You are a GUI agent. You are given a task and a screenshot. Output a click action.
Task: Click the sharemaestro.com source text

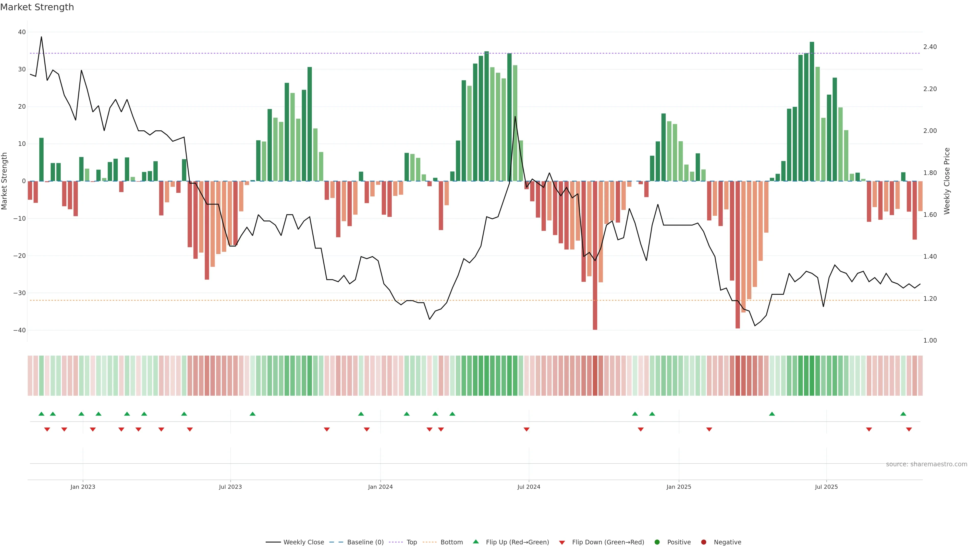pos(926,464)
